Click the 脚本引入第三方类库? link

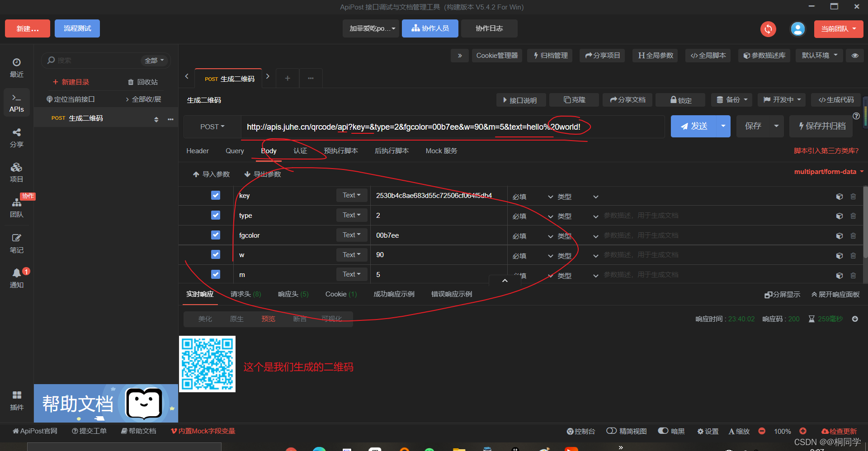coord(826,151)
